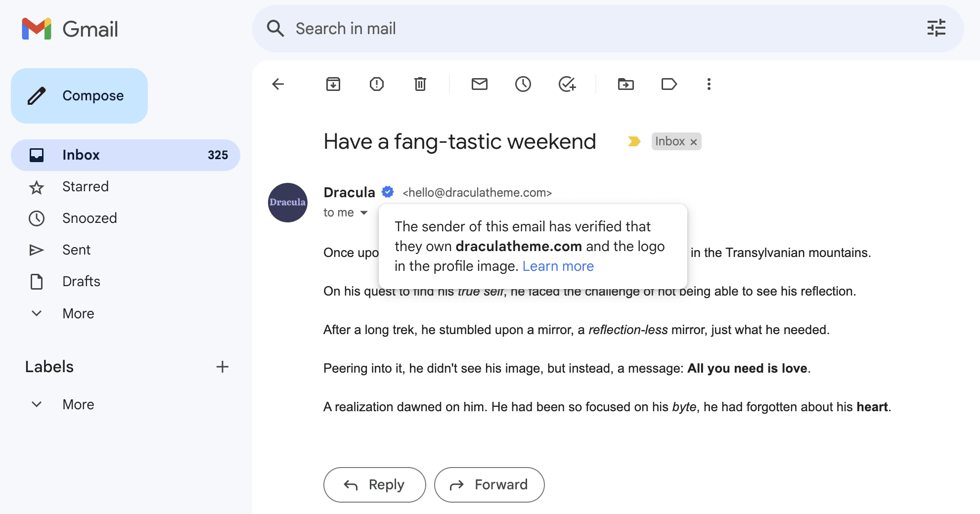This screenshot has height=514, width=980.
Task: Archive this email
Action: click(x=333, y=84)
